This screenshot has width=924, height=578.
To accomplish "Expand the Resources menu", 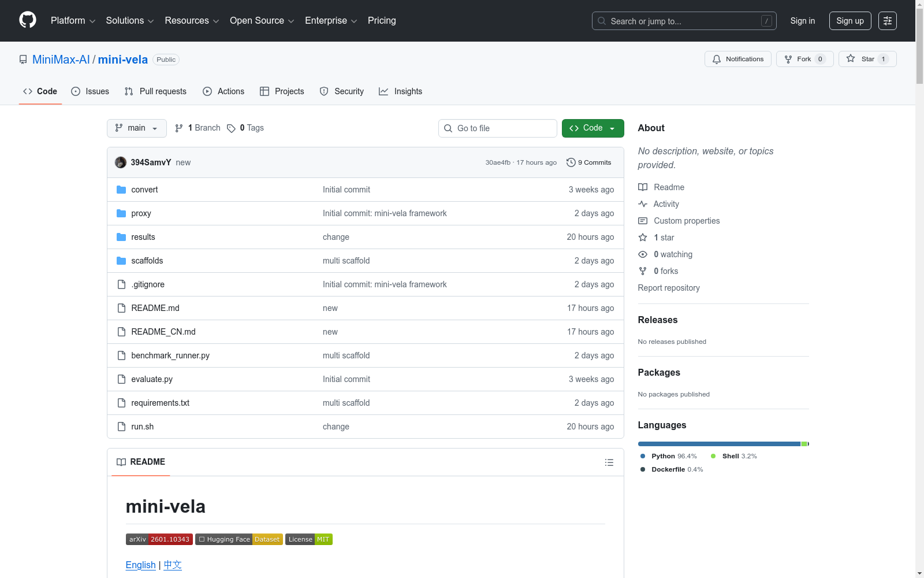I will pos(192,21).
